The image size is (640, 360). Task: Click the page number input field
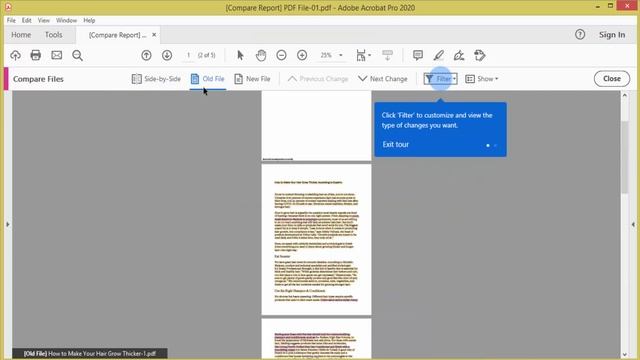[188, 55]
